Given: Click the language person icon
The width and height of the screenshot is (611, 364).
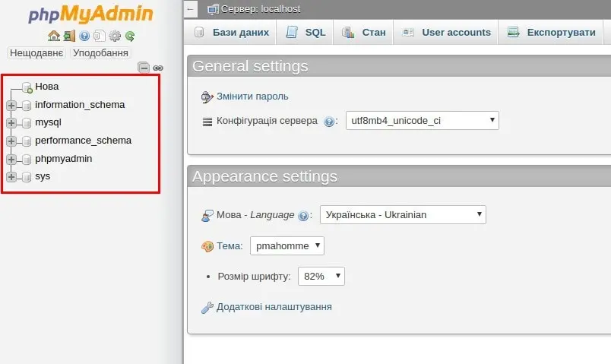Looking at the screenshot, I should [x=207, y=216].
